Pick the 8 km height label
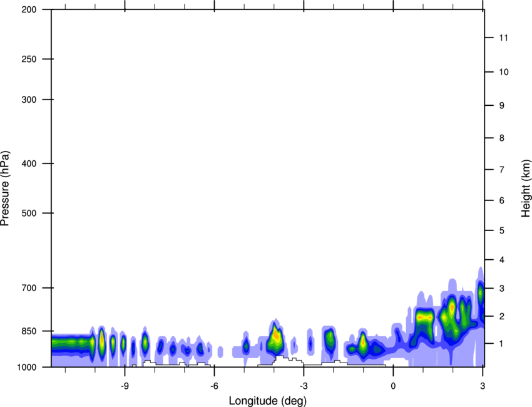Viewport: 532px width, 407px height. tap(502, 138)
